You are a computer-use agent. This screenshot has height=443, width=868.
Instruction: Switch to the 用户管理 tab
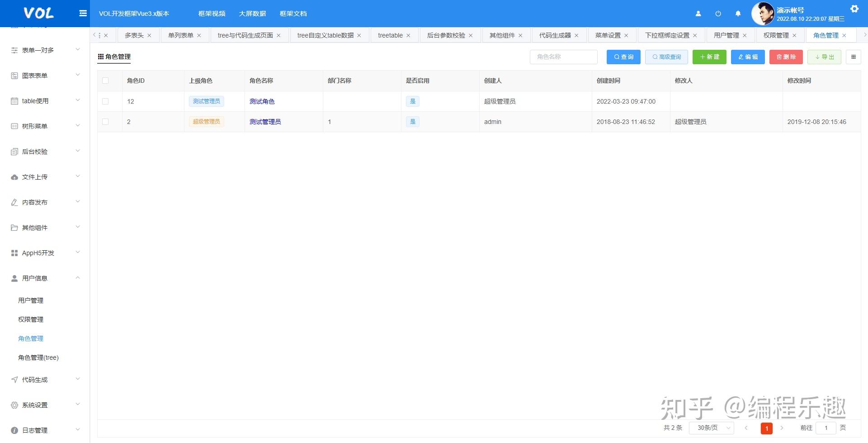727,35
